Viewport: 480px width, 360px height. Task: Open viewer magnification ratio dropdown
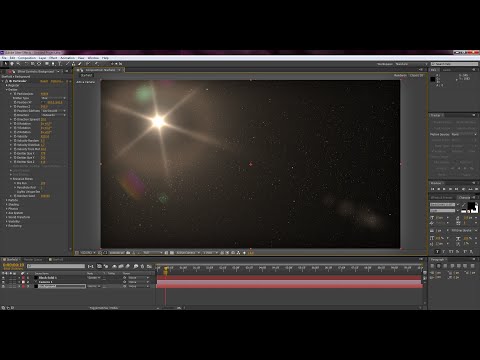(88, 253)
